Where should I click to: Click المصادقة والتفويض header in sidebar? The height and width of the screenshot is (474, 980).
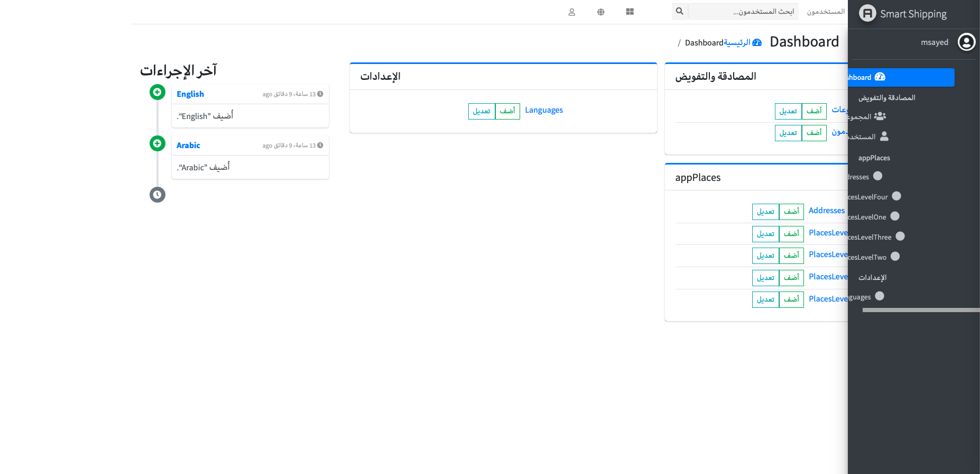click(x=886, y=98)
